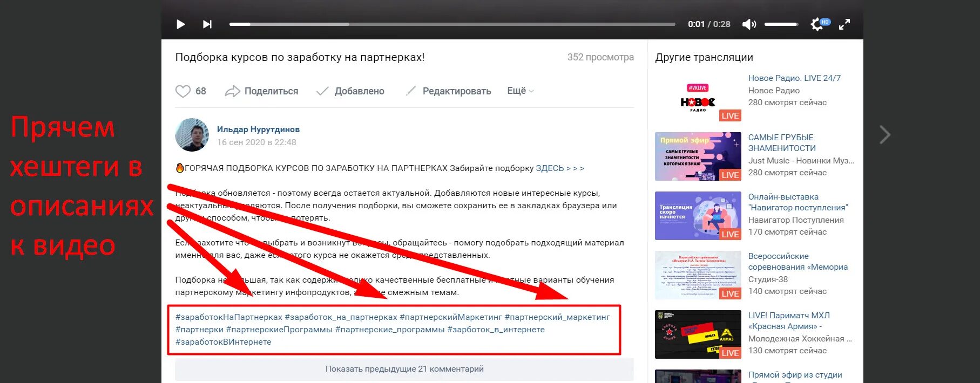This screenshot has width=980, height=383.
Task: Play the video
Action: (x=181, y=24)
